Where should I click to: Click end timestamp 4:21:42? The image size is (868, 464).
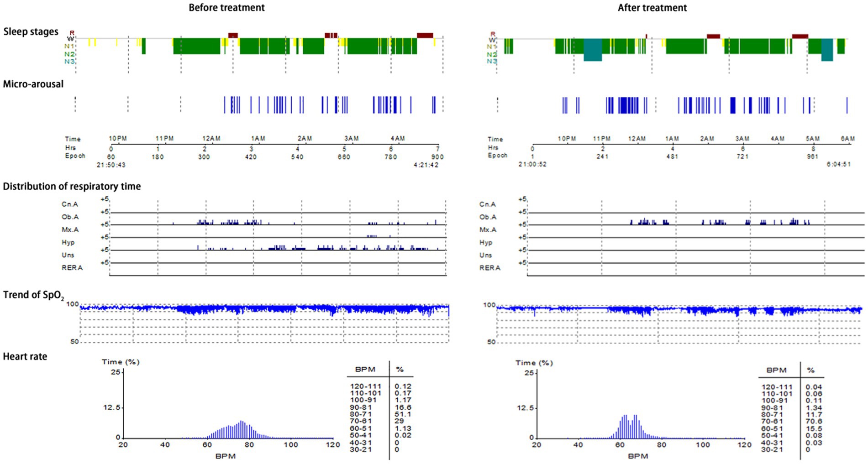[426, 165]
